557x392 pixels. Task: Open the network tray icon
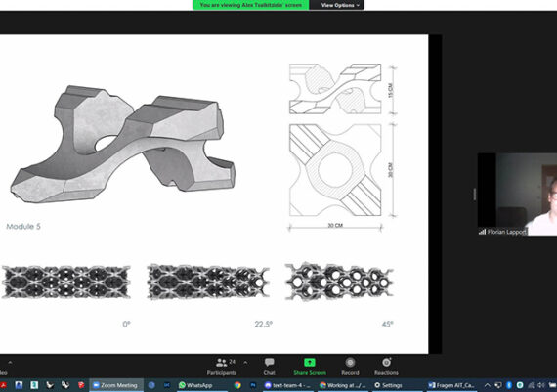pos(531,385)
